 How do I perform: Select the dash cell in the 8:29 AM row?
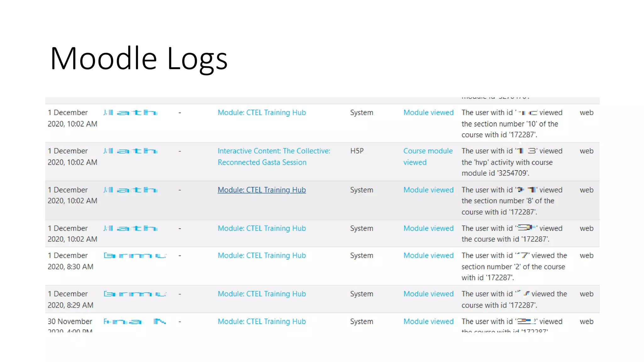tap(180, 294)
